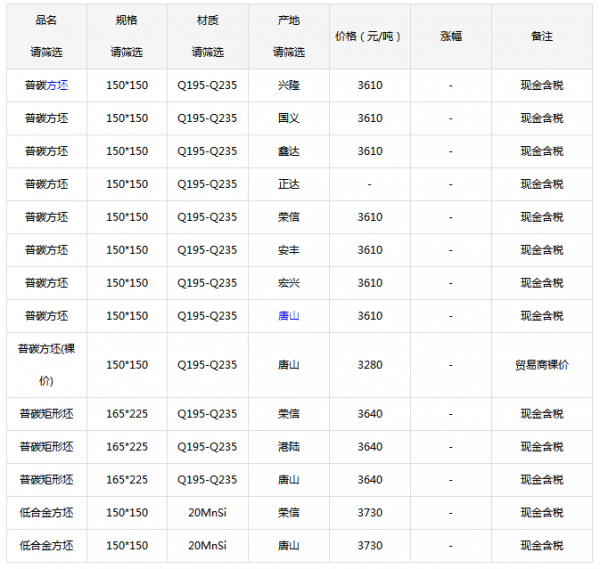The height and width of the screenshot is (569, 600).
Task: Click the 鑫达 origin cell
Action: click(289, 151)
